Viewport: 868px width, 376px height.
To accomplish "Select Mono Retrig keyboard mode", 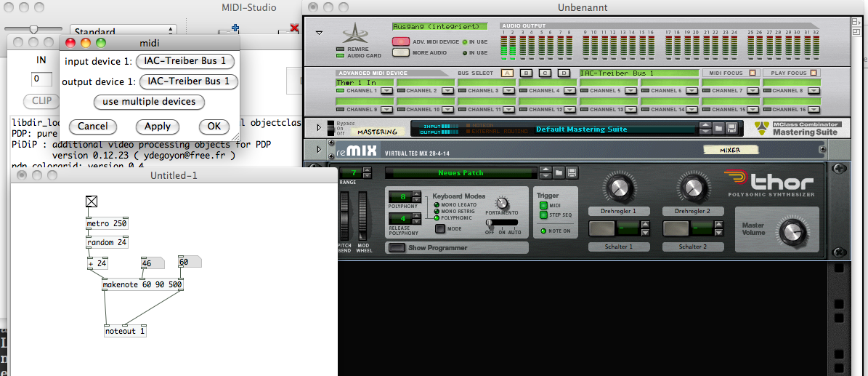I will tap(437, 212).
